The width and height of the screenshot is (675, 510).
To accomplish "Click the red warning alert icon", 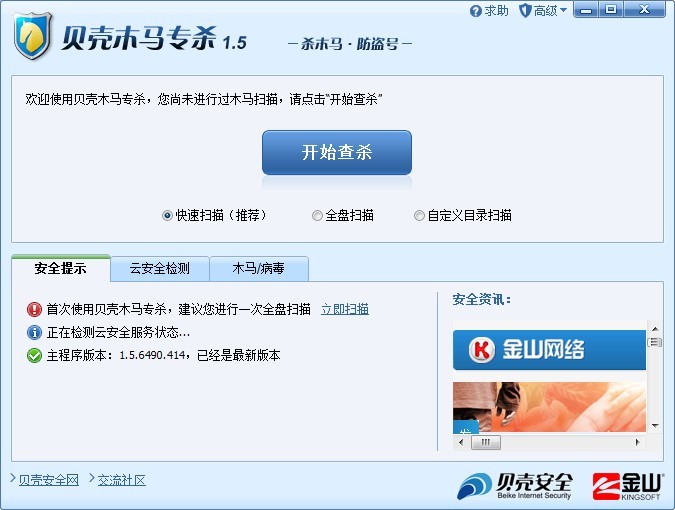I will click(x=34, y=309).
